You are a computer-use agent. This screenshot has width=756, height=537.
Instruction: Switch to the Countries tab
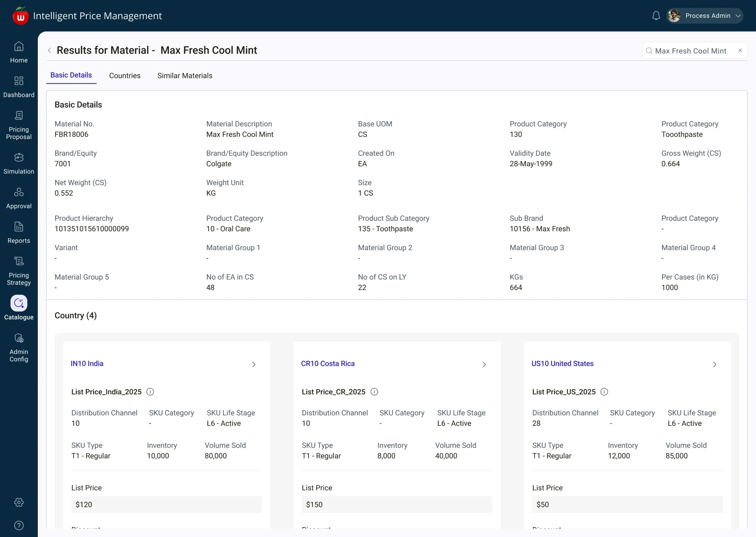click(125, 76)
